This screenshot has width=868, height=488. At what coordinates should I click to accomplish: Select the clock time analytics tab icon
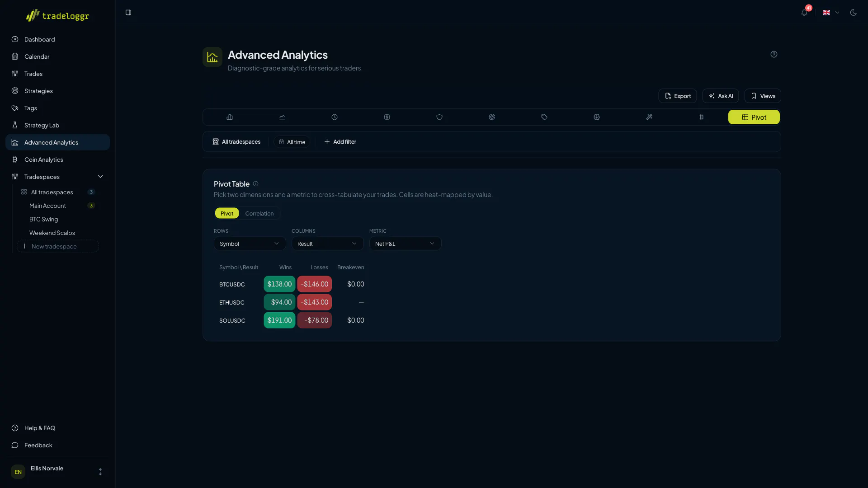click(x=335, y=117)
